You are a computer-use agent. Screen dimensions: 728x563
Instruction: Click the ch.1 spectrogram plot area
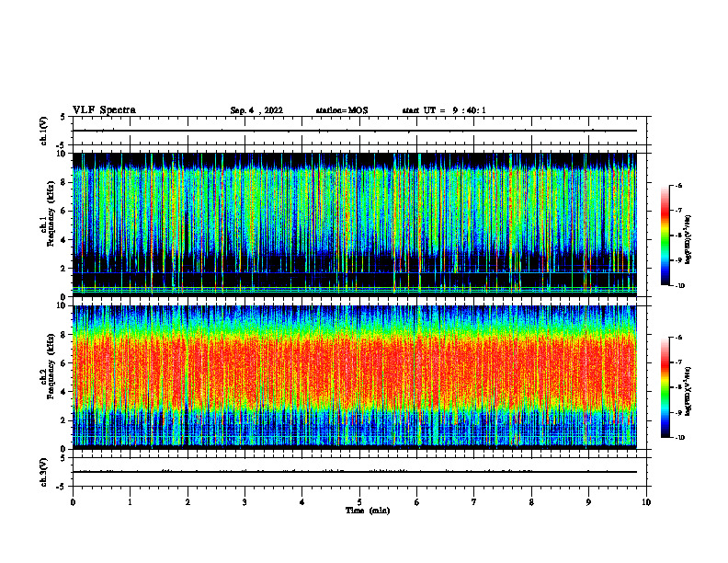tap(355, 224)
